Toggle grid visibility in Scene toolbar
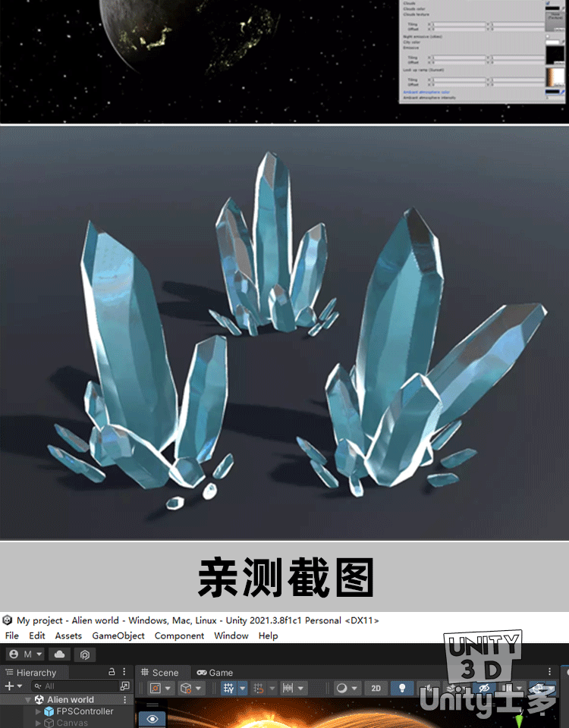The width and height of the screenshot is (569, 728). 229,688
